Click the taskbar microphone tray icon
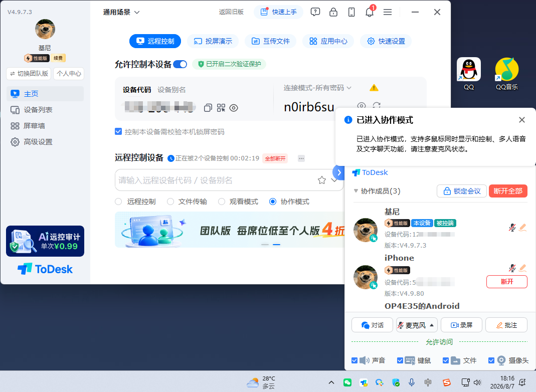The height and width of the screenshot is (392, 536). coord(412,382)
